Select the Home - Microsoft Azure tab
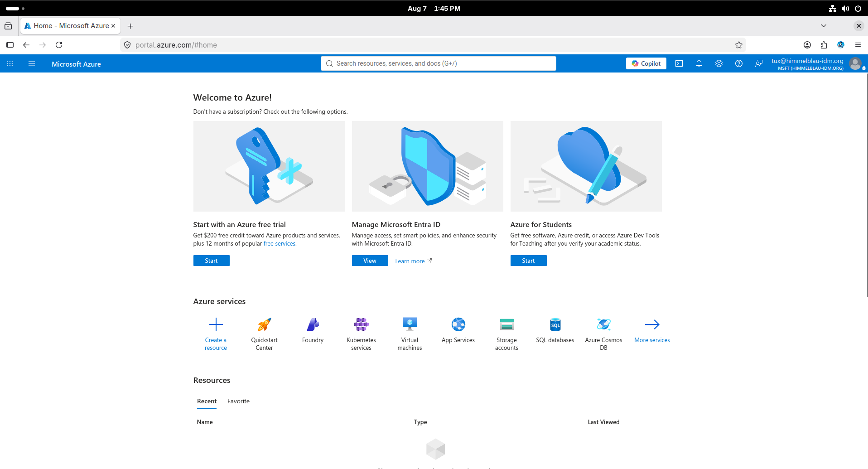Screen dimensions: 868x469 point(70,26)
